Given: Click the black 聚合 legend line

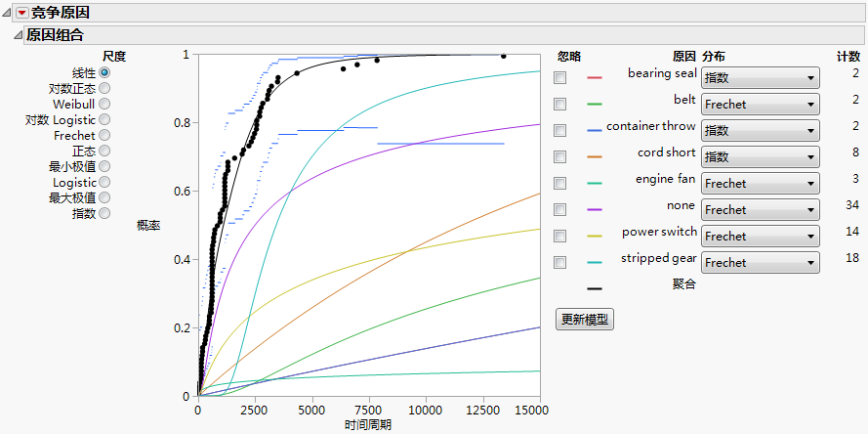Looking at the screenshot, I should 595,288.
